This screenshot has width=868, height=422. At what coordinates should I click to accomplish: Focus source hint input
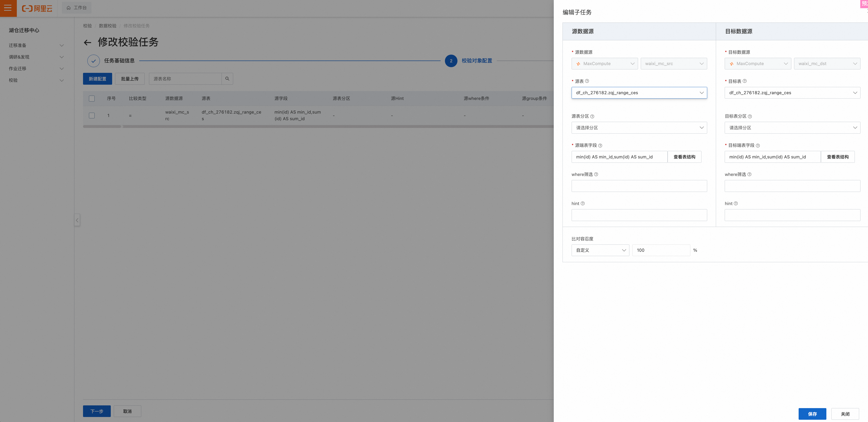pos(639,215)
